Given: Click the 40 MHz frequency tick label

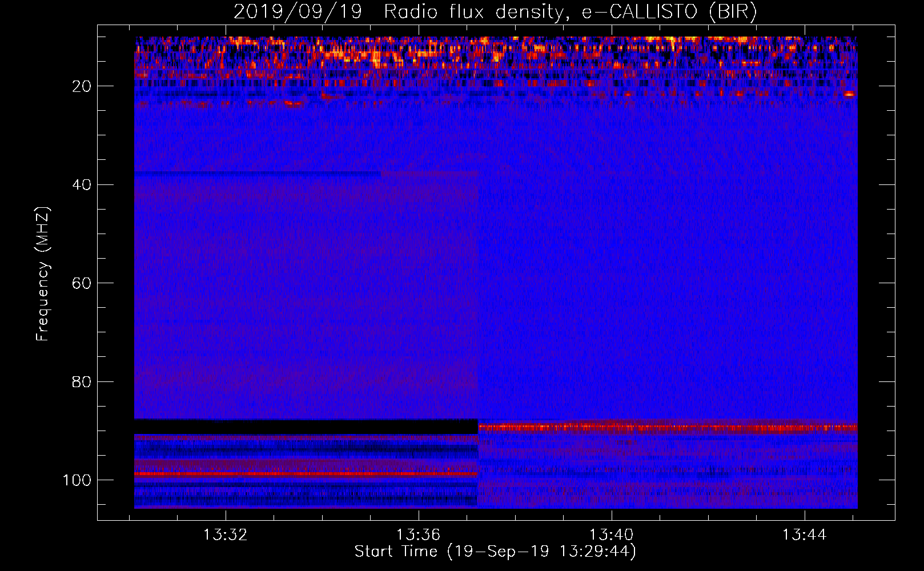Looking at the screenshot, I should (82, 185).
